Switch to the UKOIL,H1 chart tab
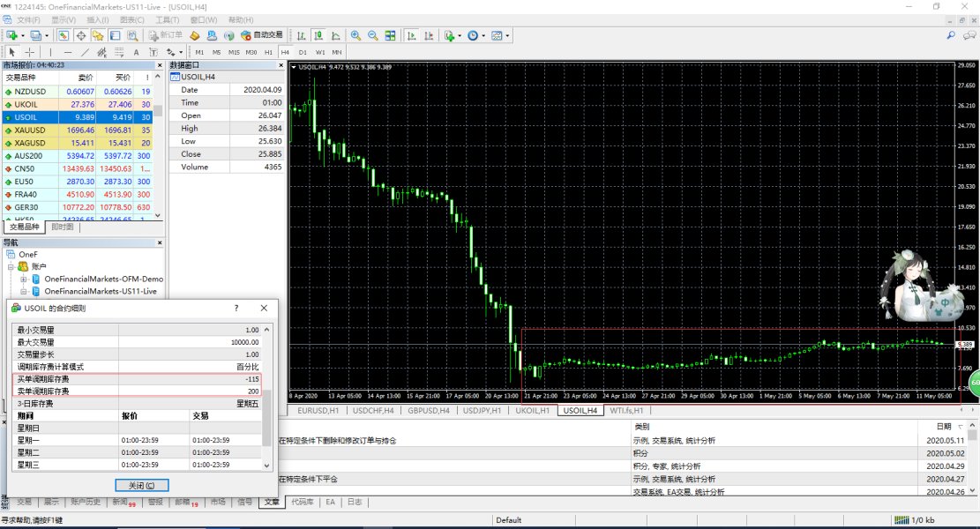The height and width of the screenshot is (529, 980). tap(534, 410)
